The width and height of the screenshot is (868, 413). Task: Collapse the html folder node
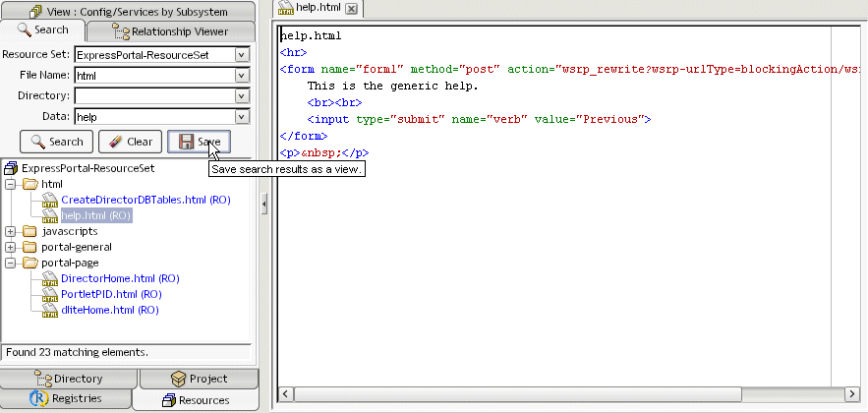point(11,184)
